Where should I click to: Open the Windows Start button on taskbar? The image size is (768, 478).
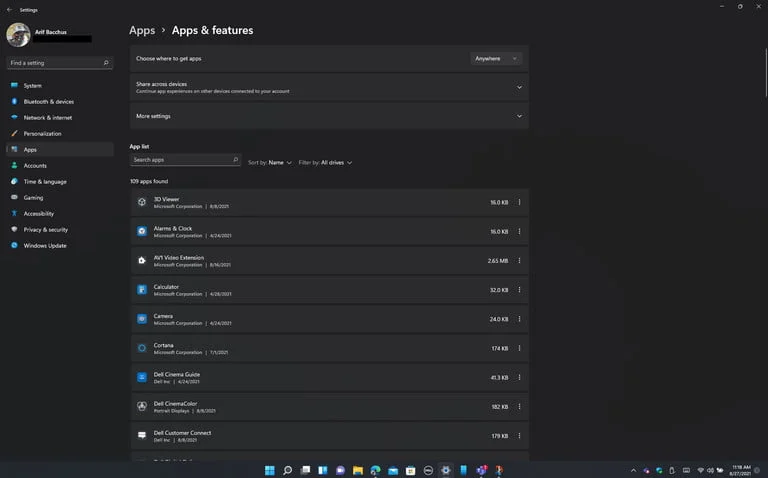[269, 470]
